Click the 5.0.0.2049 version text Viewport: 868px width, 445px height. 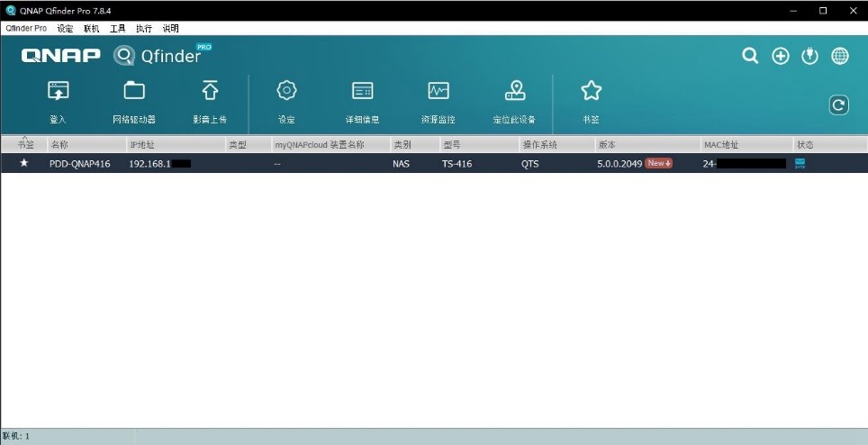click(619, 164)
